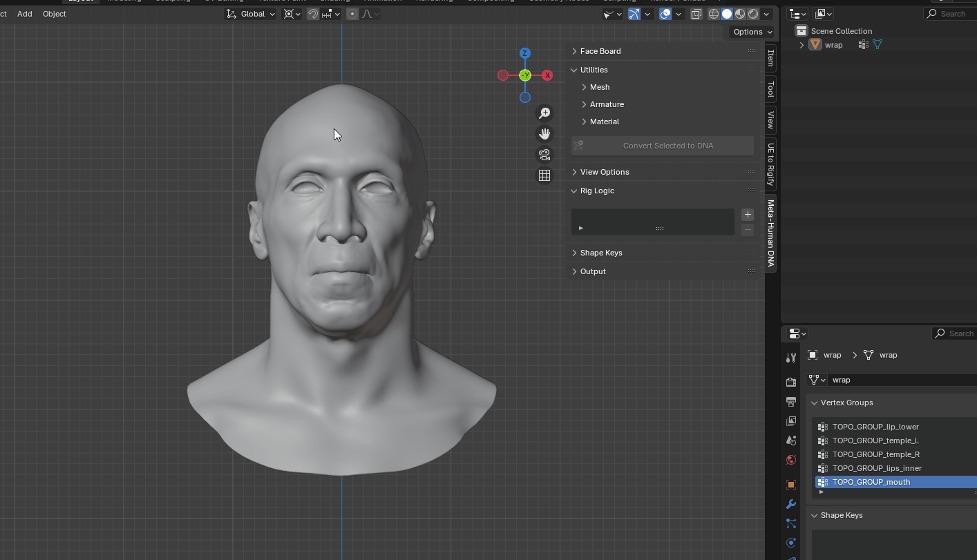The image size is (977, 560).
Task: Toggle X-ray view in header
Action: click(x=696, y=14)
